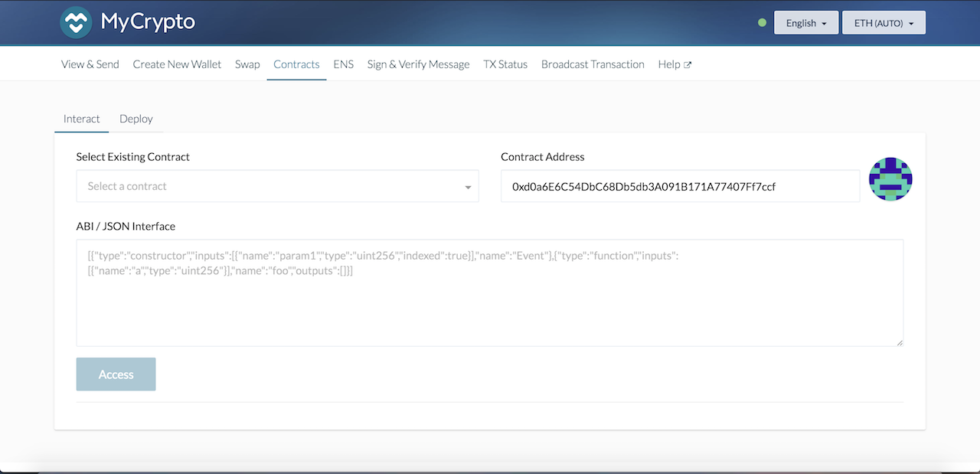980x474 pixels.
Task: Open Sign & Verify Message page
Action: [418, 64]
